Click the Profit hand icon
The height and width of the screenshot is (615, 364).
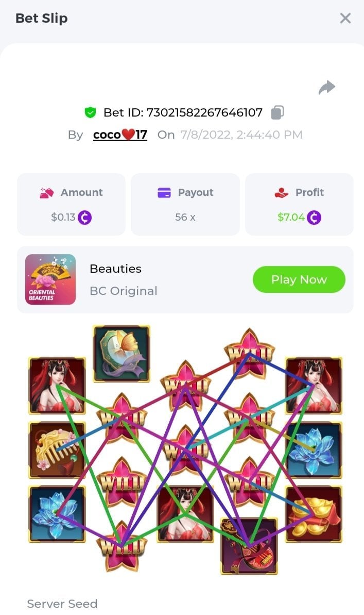tap(281, 193)
